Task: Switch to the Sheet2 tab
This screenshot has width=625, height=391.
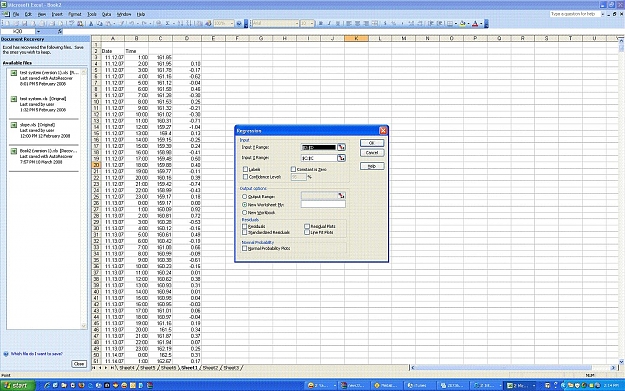Action: tap(210, 367)
